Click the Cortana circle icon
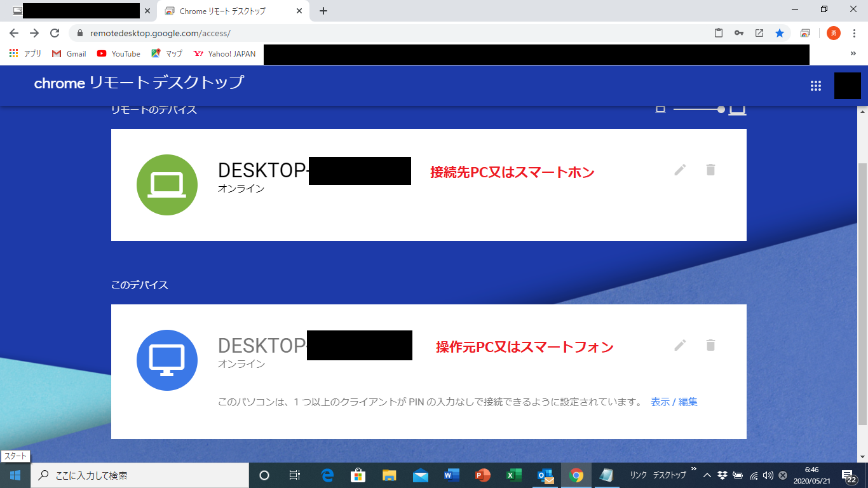The image size is (868, 488). (264, 475)
